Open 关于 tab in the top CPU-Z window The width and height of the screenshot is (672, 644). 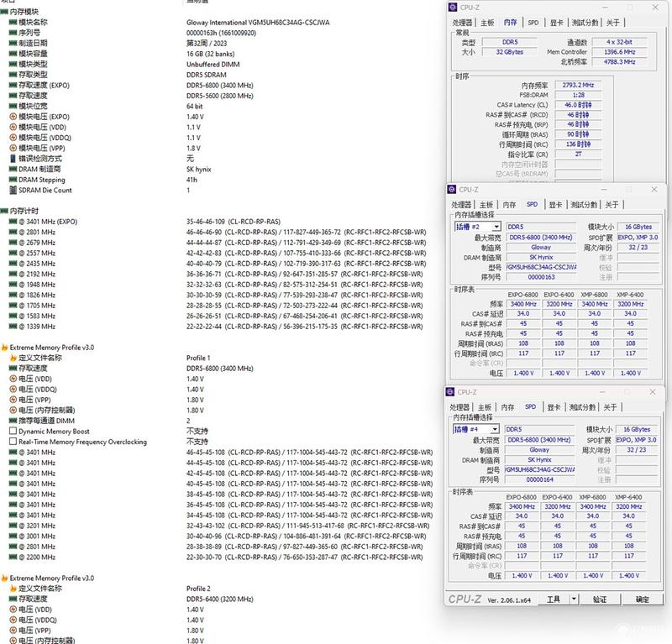pos(613,23)
